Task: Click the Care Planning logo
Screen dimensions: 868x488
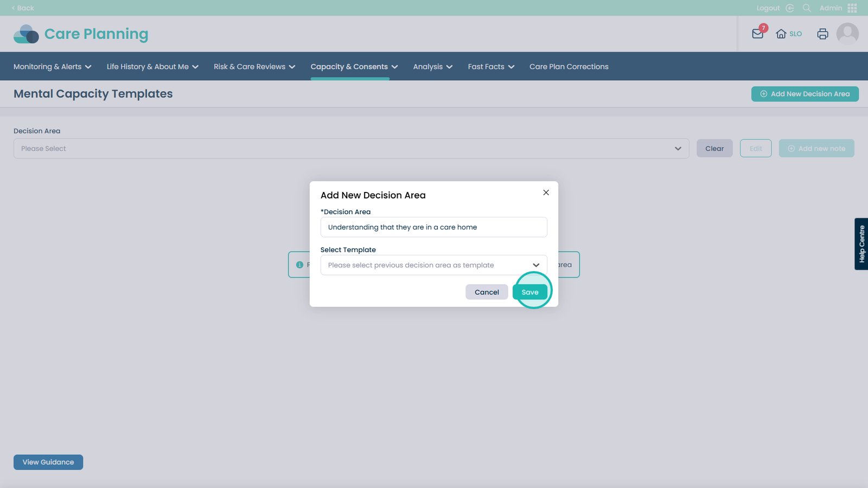Action: tap(81, 34)
